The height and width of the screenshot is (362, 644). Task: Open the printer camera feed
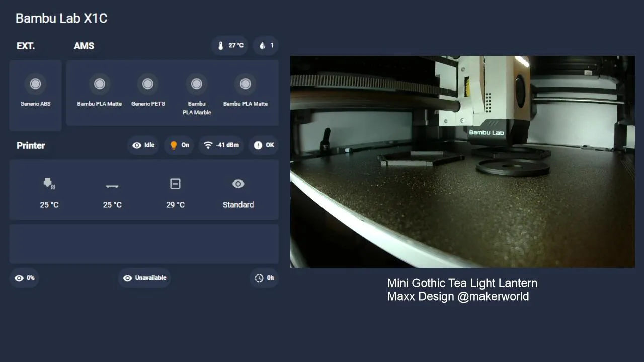462,161
